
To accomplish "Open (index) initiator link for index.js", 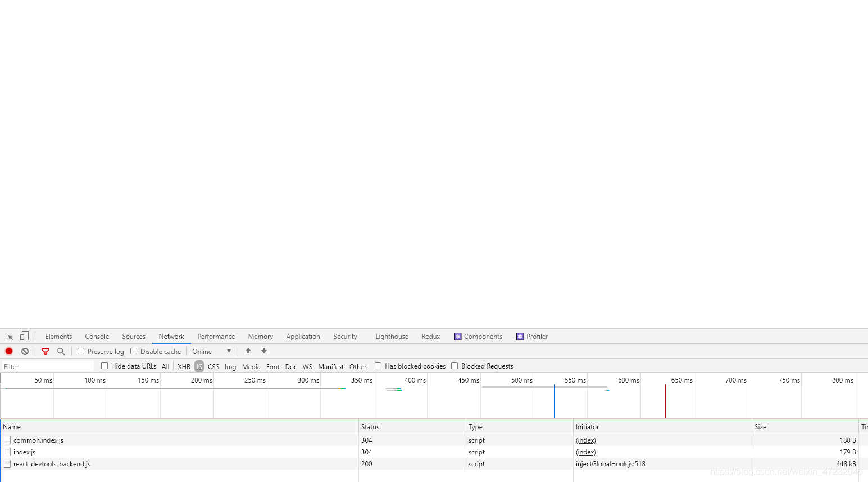I will click(x=586, y=452).
